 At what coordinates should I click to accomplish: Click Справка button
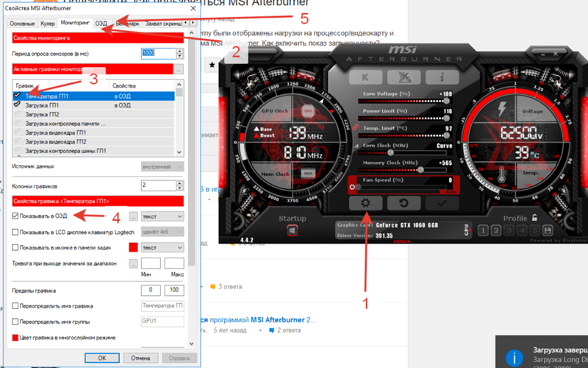tap(179, 358)
